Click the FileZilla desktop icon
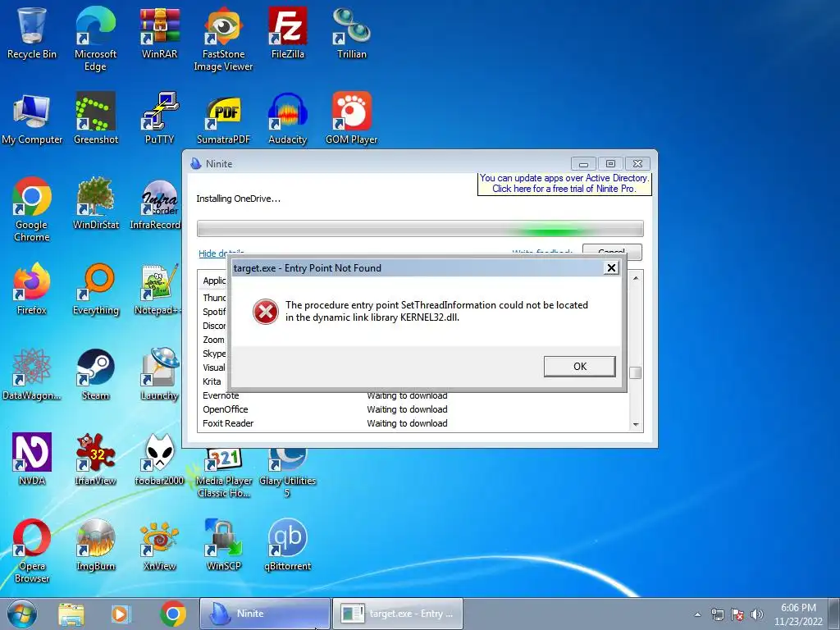The height and width of the screenshot is (630, 840). coord(288,33)
